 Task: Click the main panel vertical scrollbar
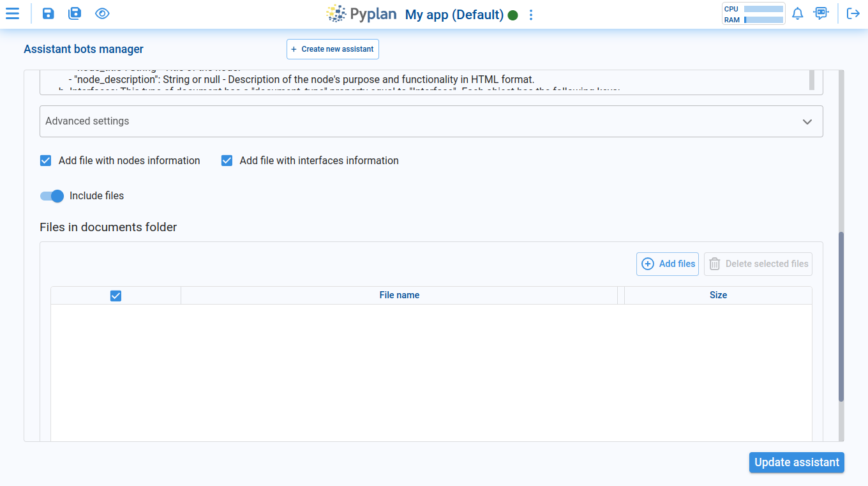[x=841, y=316]
